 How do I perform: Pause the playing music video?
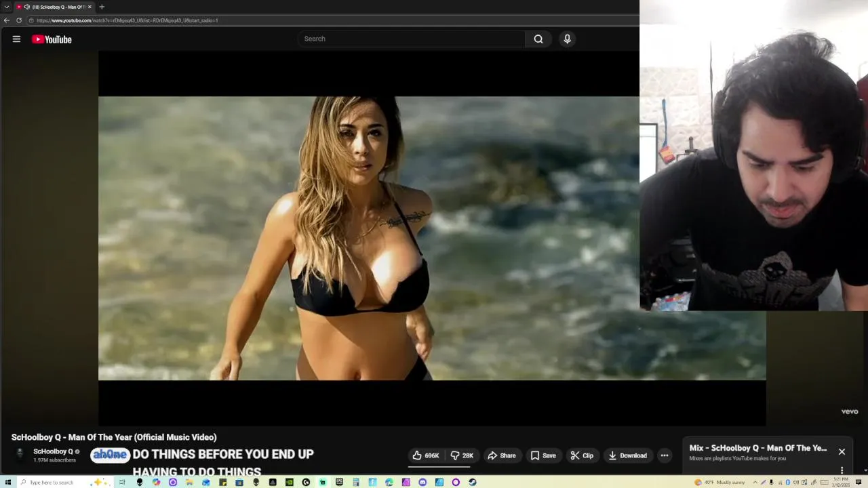pyautogui.click(x=432, y=238)
